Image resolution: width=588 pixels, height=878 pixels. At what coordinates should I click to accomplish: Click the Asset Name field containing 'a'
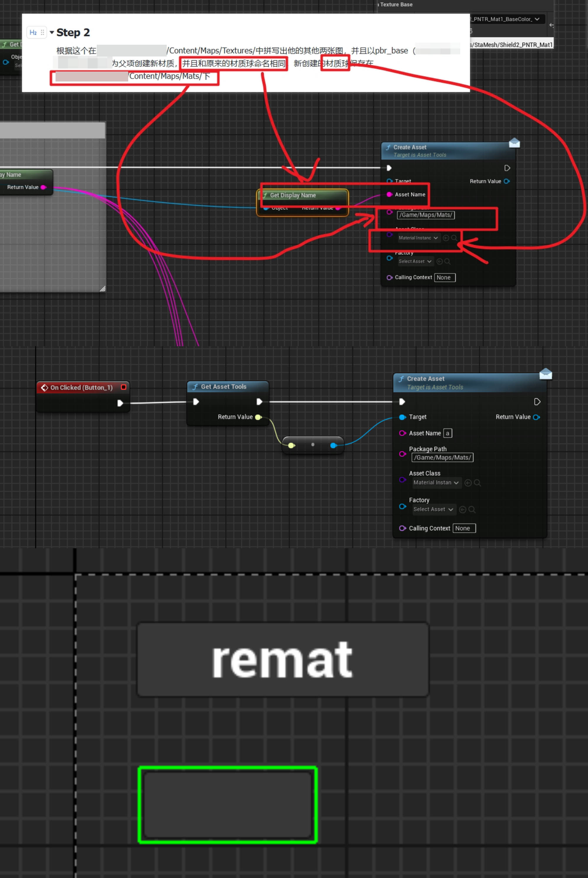(x=447, y=433)
